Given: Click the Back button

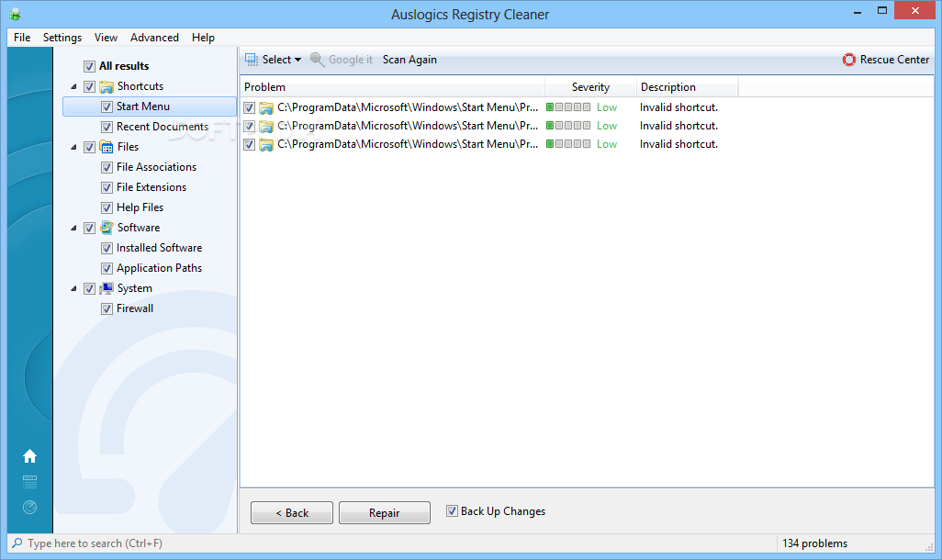Looking at the screenshot, I should coord(292,512).
